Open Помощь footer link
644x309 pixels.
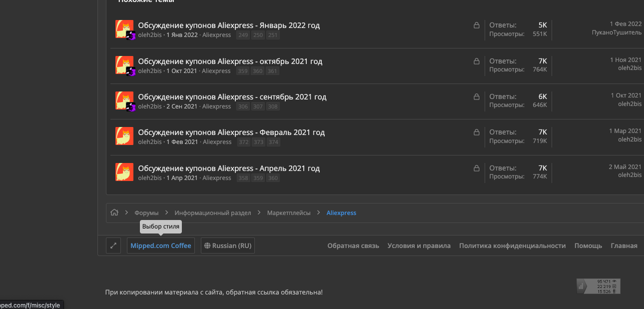coord(589,245)
